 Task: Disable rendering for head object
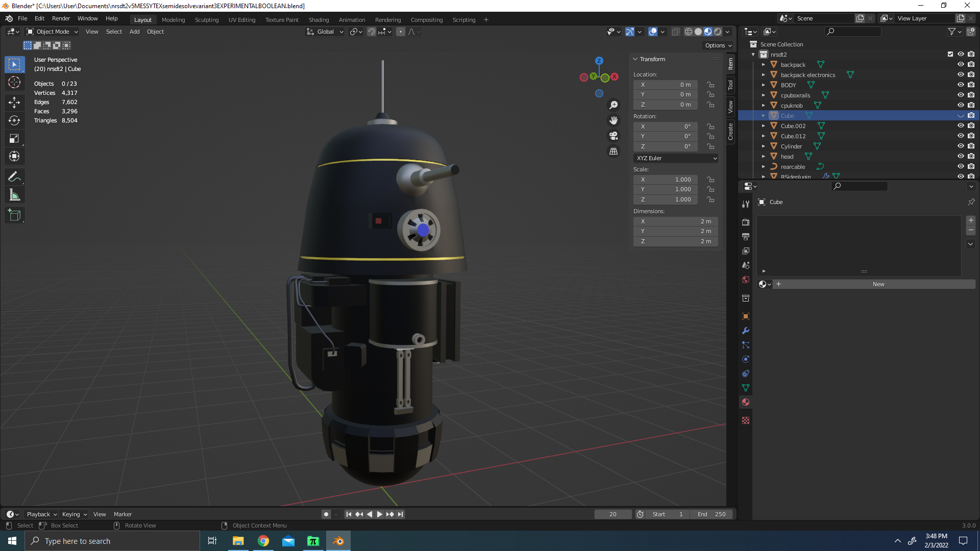pos(971,156)
